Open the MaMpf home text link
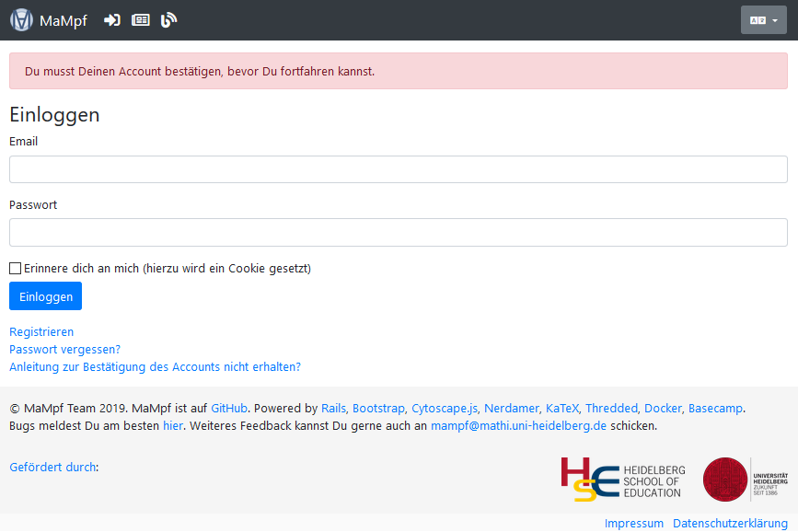Image resolution: width=798 pixels, height=532 pixels. tap(64, 20)
